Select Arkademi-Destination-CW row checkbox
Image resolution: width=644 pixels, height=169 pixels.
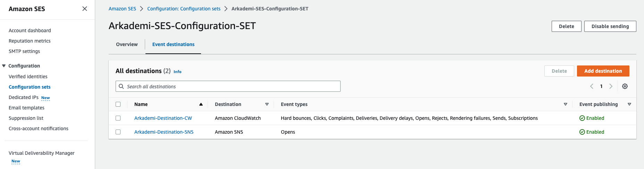(x=118, y=118)
